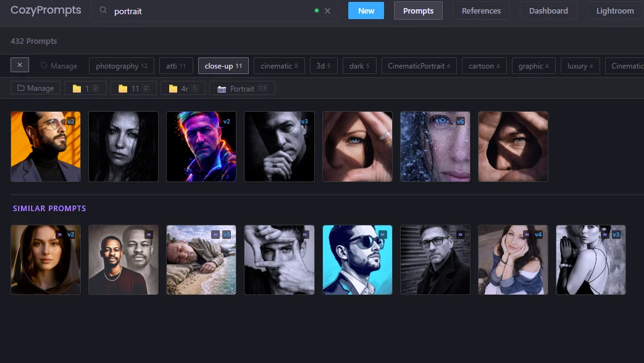The width and height of the screenshot is (644, 363).
Task: Open the folder labeled 11
Action: [133, 88]
